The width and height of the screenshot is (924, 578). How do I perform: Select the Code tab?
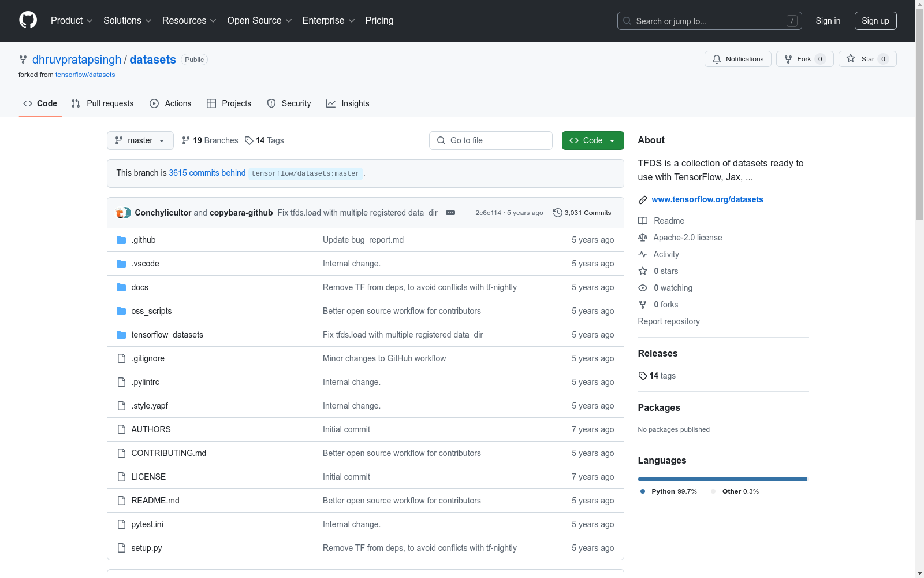tap(40, 103)
